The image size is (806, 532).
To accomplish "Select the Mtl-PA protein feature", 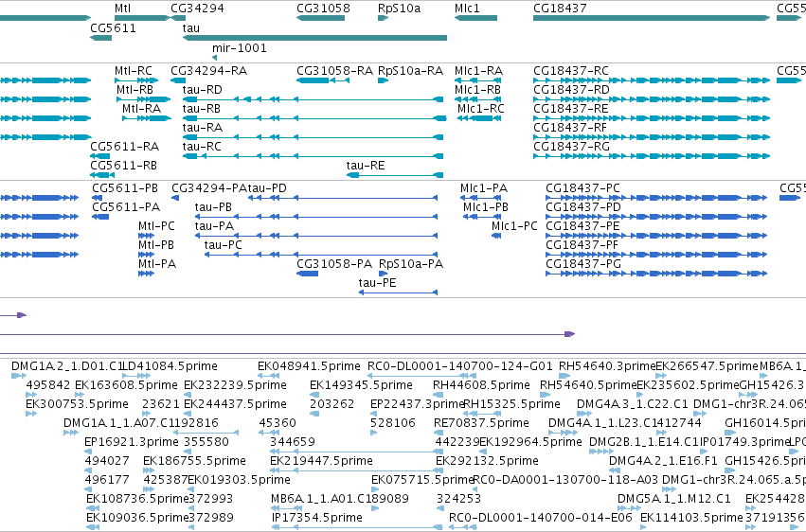I will point(146,274).
